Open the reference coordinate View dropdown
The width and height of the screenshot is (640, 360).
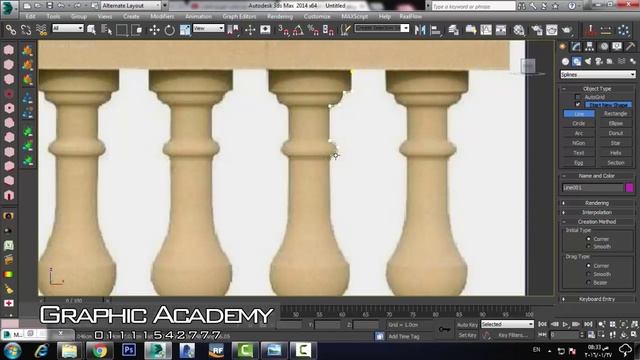209,28
